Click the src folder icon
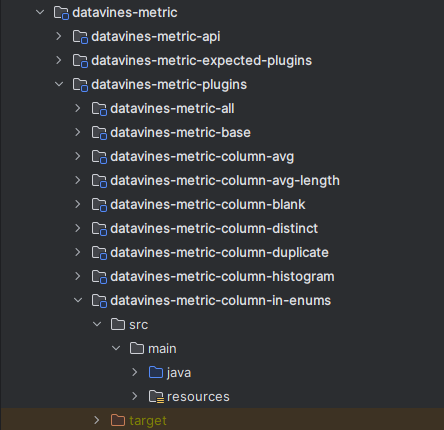This screenshot has height=430, width=444. coord(118,324)
